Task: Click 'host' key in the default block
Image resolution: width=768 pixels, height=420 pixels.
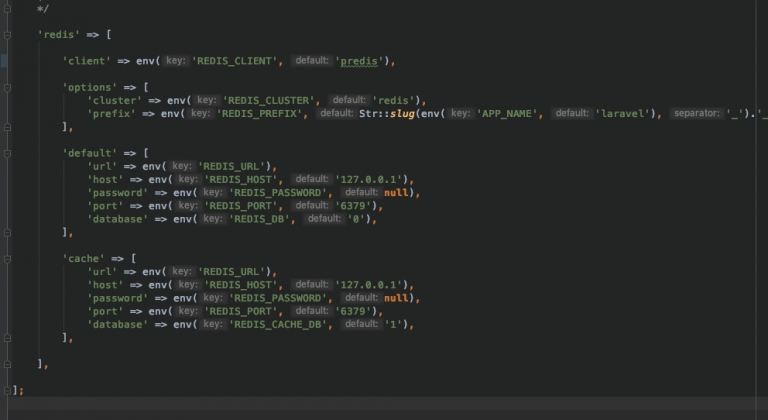Action: 105,180
